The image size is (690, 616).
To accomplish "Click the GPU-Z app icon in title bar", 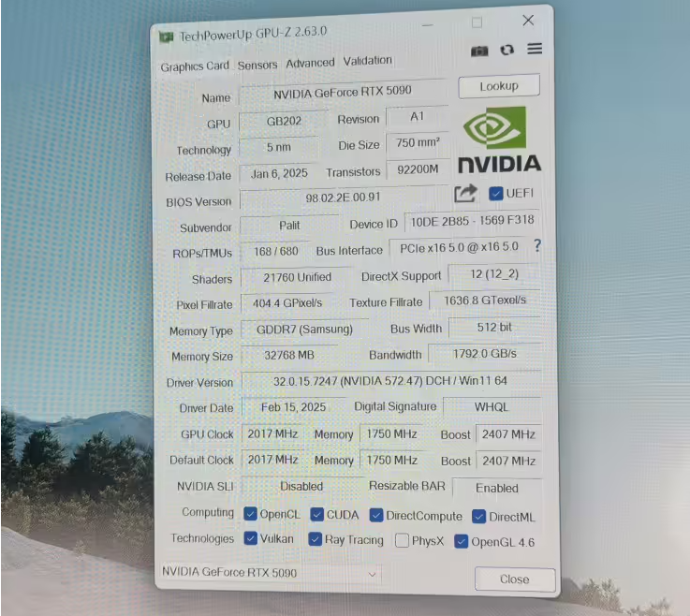I will [167, 37].
